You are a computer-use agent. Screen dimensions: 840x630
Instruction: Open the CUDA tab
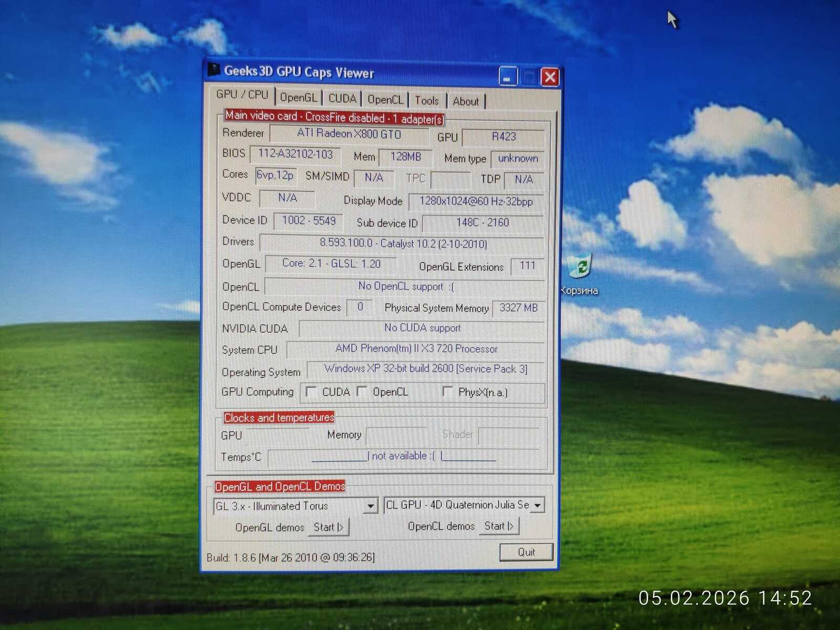[x=342, y=99]
